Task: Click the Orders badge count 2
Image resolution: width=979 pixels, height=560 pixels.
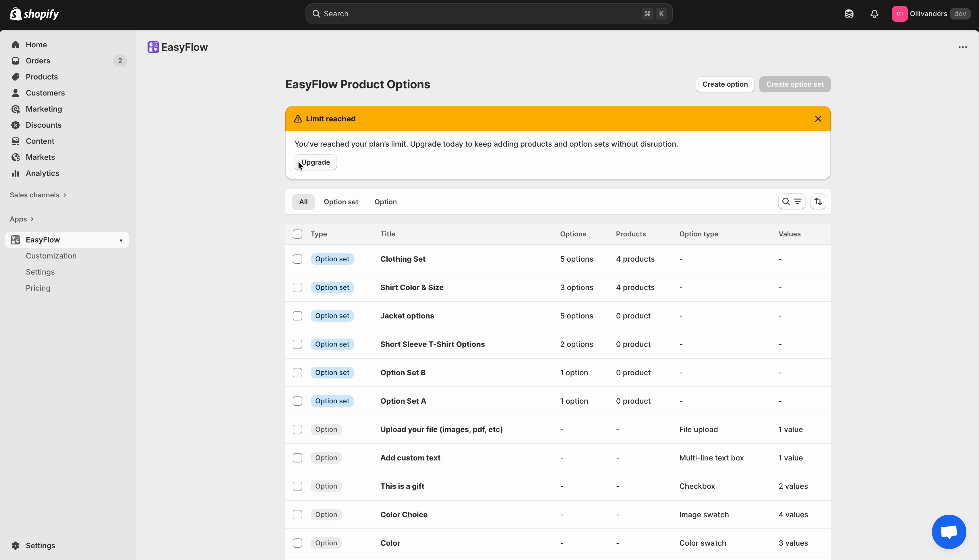Action: [x=120, y=61]
